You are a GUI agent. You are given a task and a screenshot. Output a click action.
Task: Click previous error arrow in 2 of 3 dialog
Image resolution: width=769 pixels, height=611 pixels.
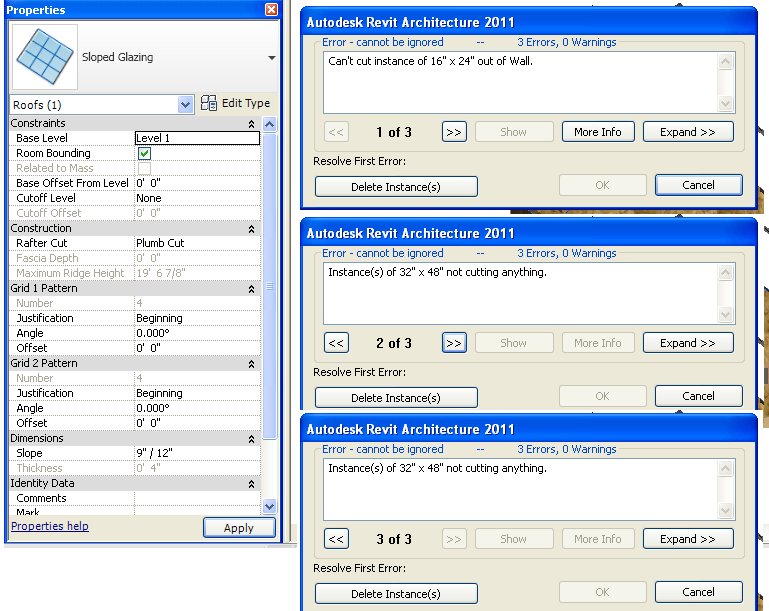(x=336, y=343)
